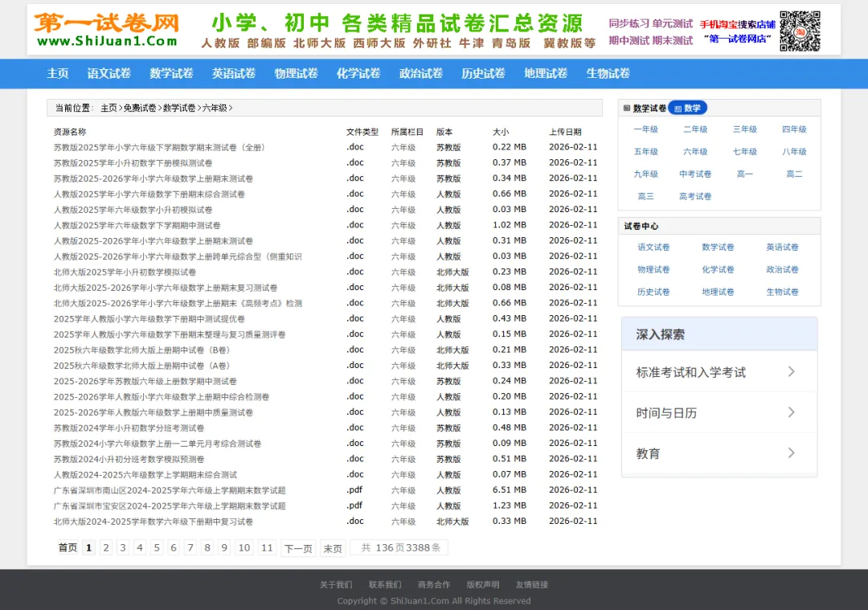Open 2025秋六年级数学北师大版上册期中试卷（A卷）

(141, 366)
